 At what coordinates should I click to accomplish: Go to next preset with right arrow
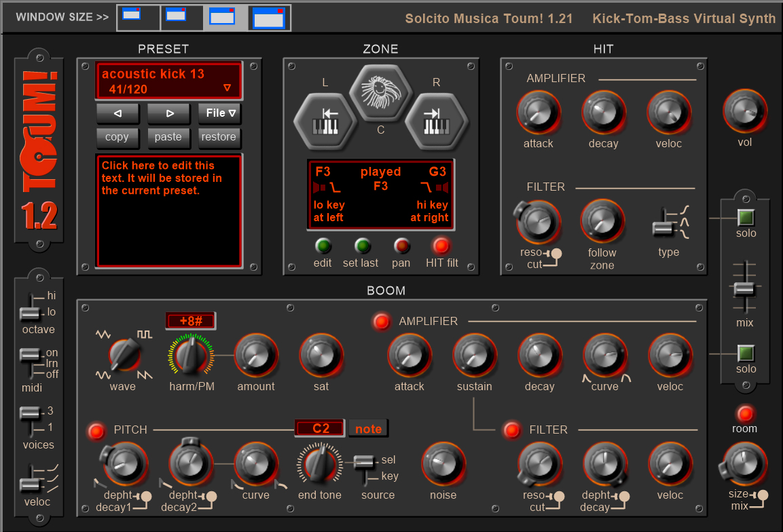coord(169,113)
